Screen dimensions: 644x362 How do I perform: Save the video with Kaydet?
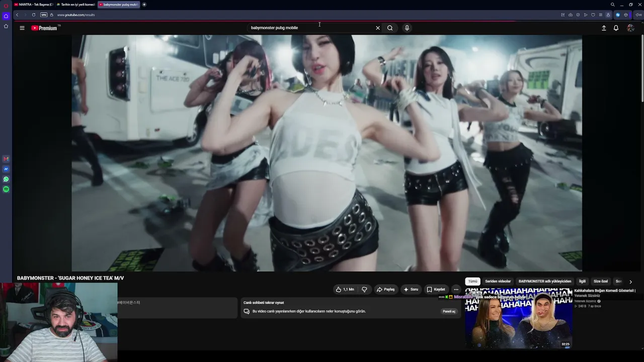pyautogui.click(x=436, y=290)
